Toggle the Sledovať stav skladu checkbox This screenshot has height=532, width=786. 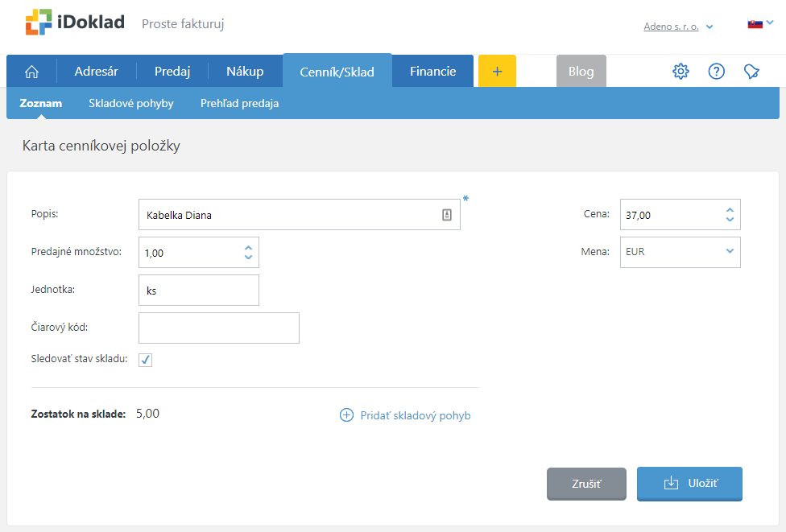coord(146,360)
